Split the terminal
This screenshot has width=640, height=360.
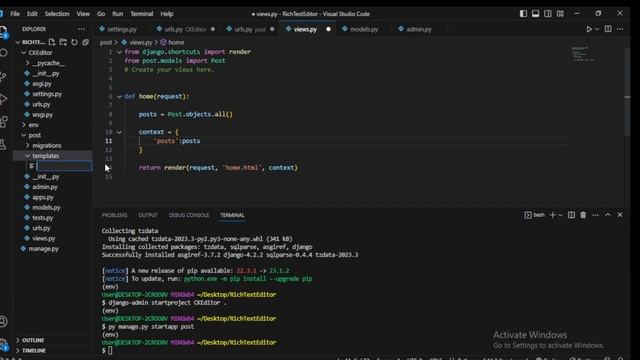tap(571, 215)
